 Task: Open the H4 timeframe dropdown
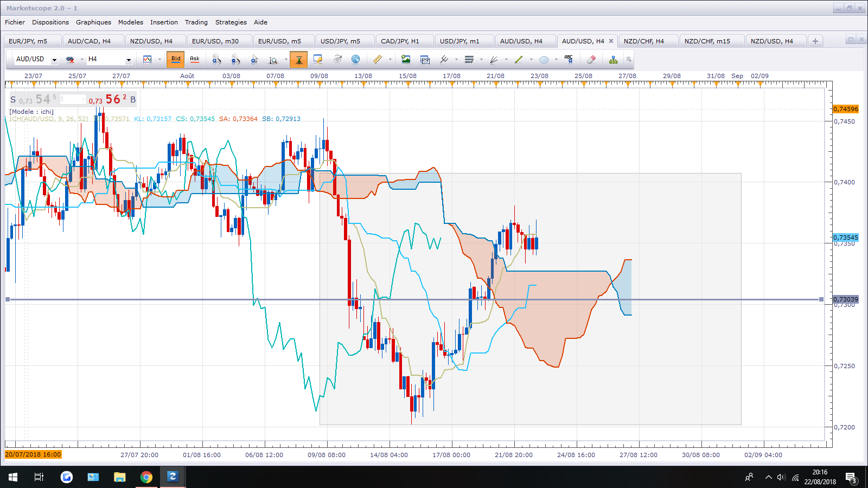(x=129, y=60)
